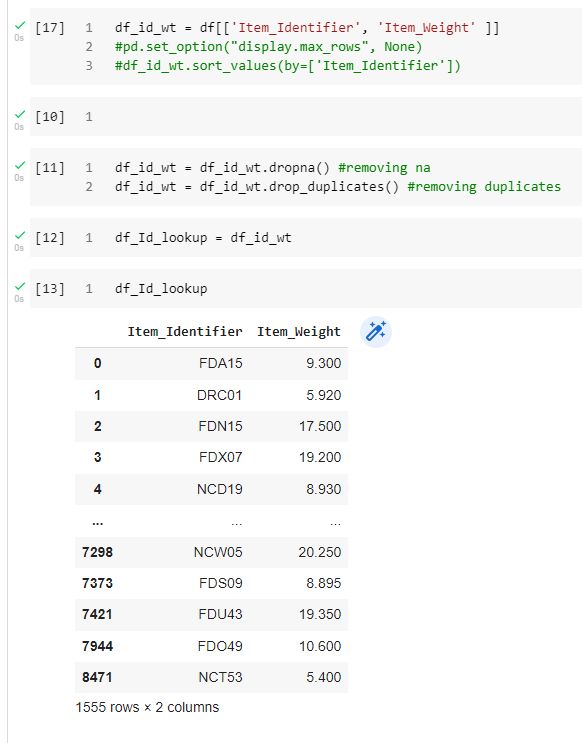Click the weight value 5.400
Image resolution: width=582 pixels, height=743 pixels.
(324, 677)
